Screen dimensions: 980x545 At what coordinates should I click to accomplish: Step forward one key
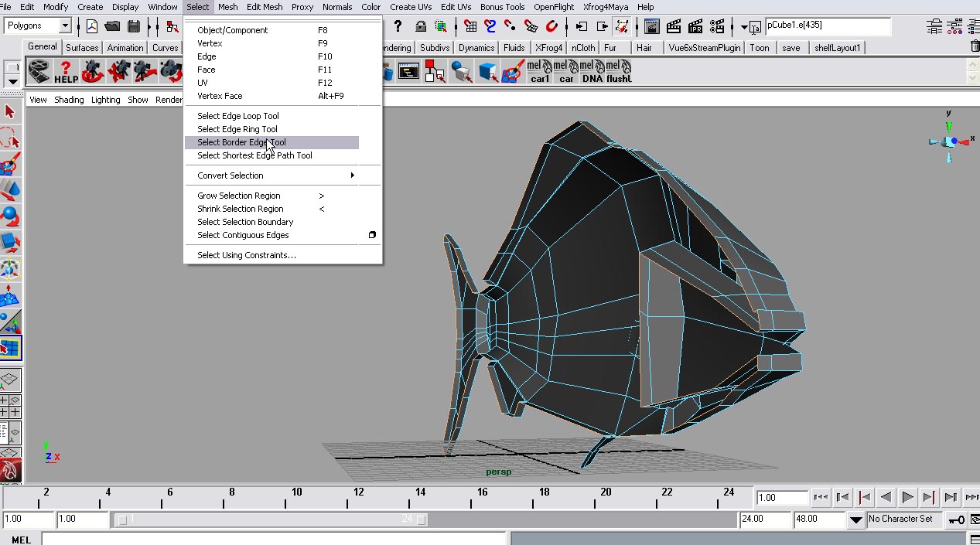point(929,497)
